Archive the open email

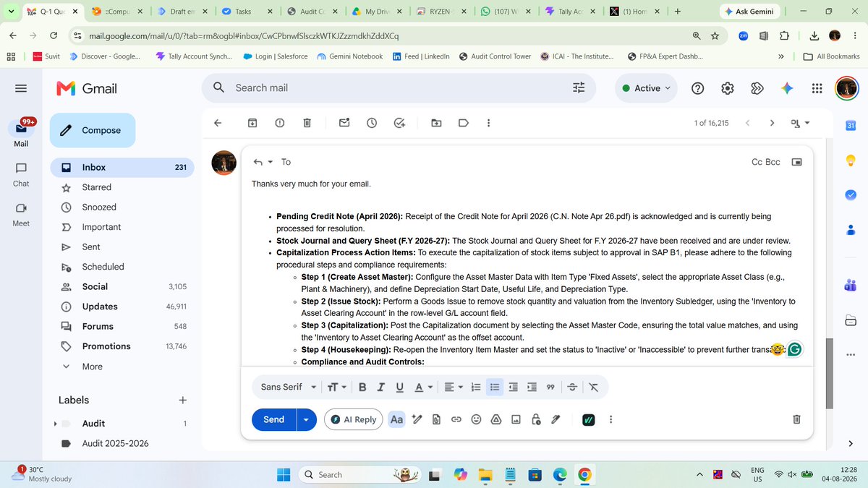pyautogui.click(x=252, y=123)
